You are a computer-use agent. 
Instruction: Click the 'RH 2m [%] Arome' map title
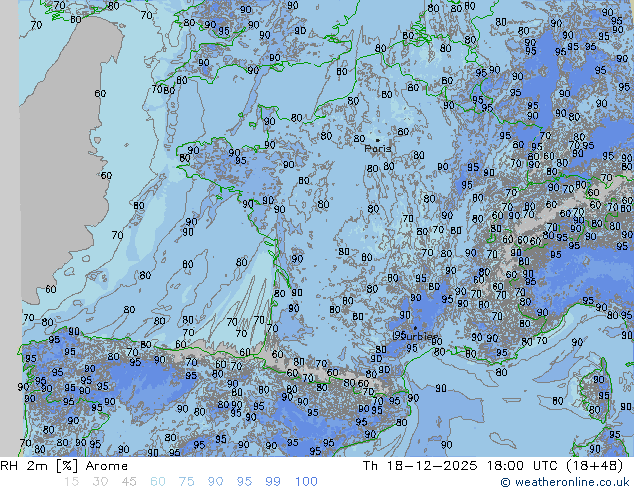[64, 466]
